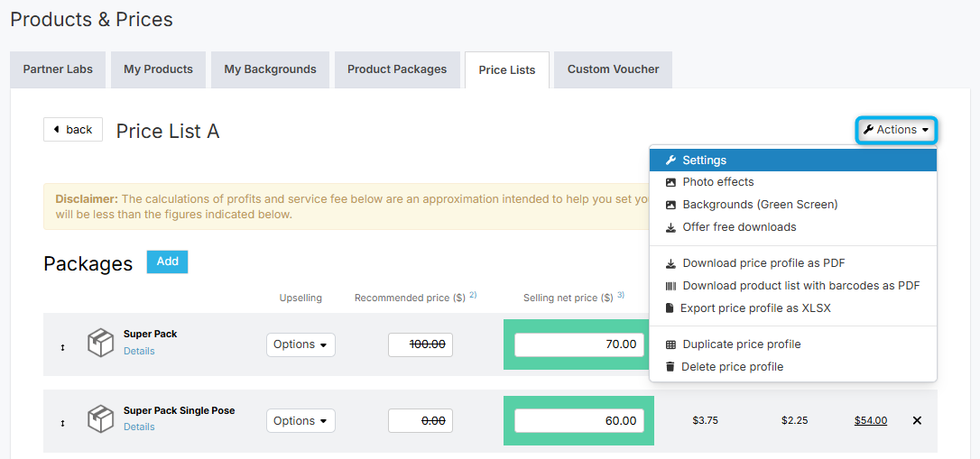Click the wrench icon beside Settings
Viewport: 980px width, 459px height.
pyautogui.click(x=670, y=161)
